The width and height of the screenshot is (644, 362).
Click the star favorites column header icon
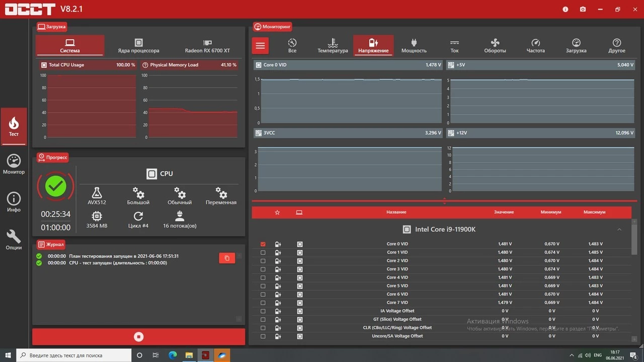tap(277, 212)
